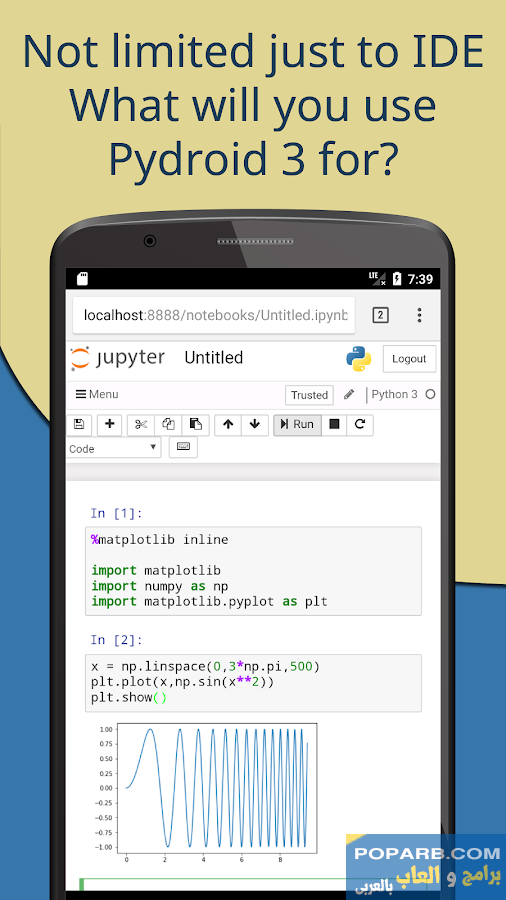Click the plt.plot(x,np.sin(x**2)) line
Screen dimensions: 506x900
coord(182,682)
